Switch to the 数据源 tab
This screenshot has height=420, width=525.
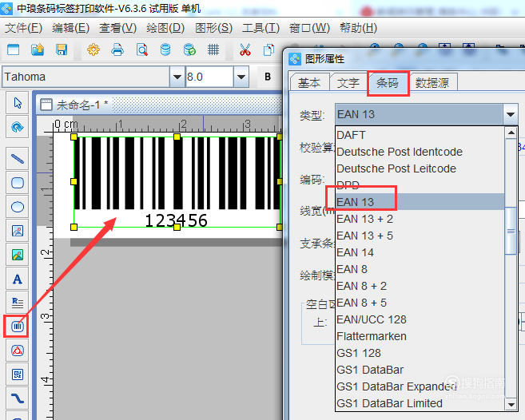point(432,82)
